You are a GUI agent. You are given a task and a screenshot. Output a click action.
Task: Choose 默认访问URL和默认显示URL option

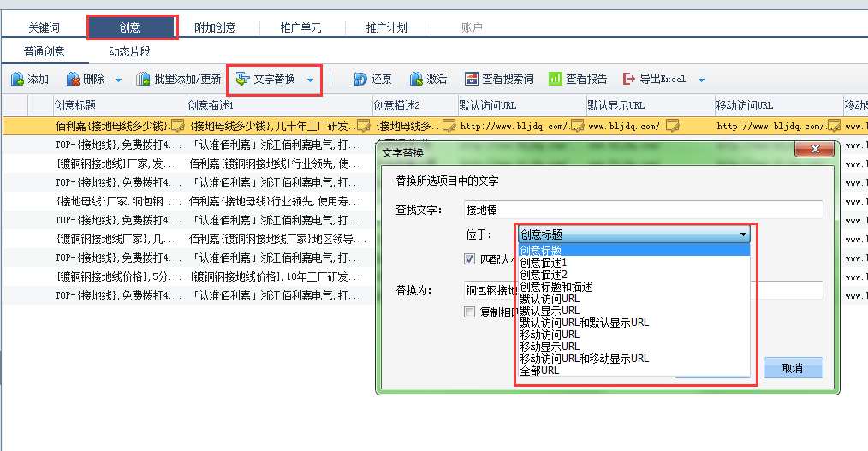pos(633,323)
